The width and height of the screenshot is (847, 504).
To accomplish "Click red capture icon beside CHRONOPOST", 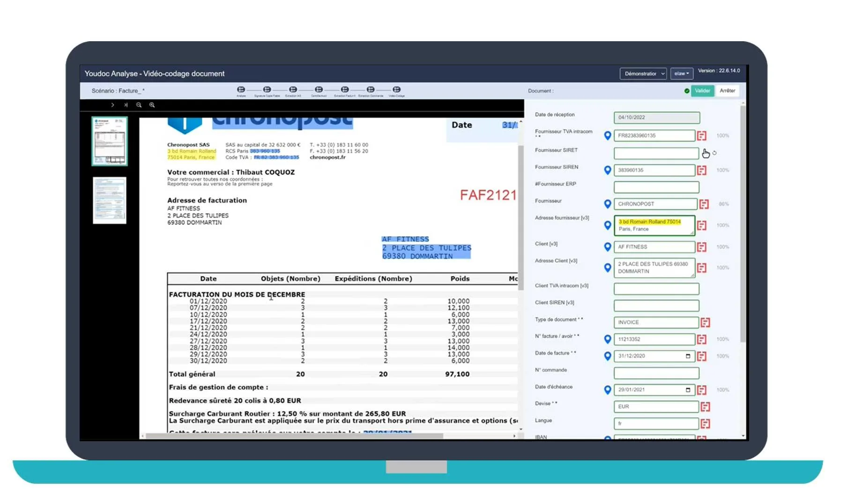I will (704, 204).
